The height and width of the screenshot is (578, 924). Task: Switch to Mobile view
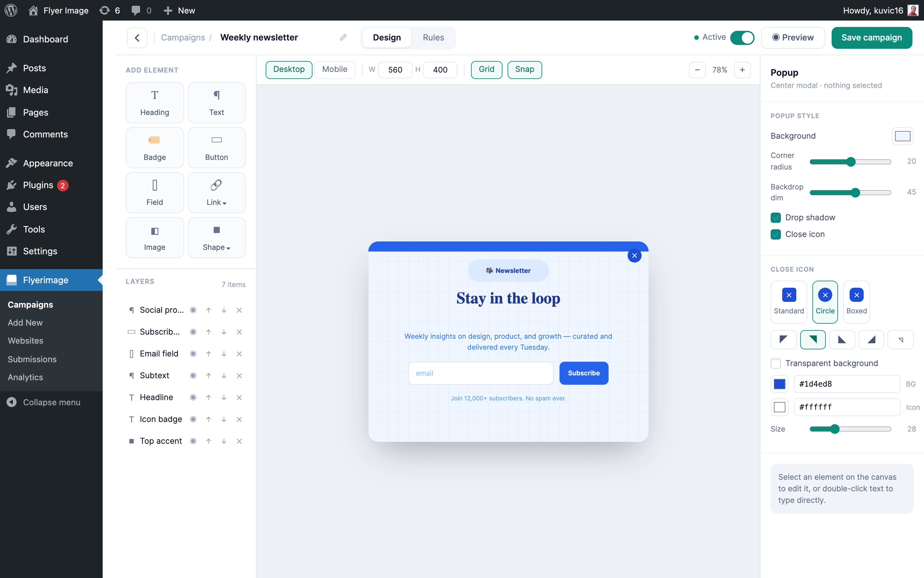(335, 70)
